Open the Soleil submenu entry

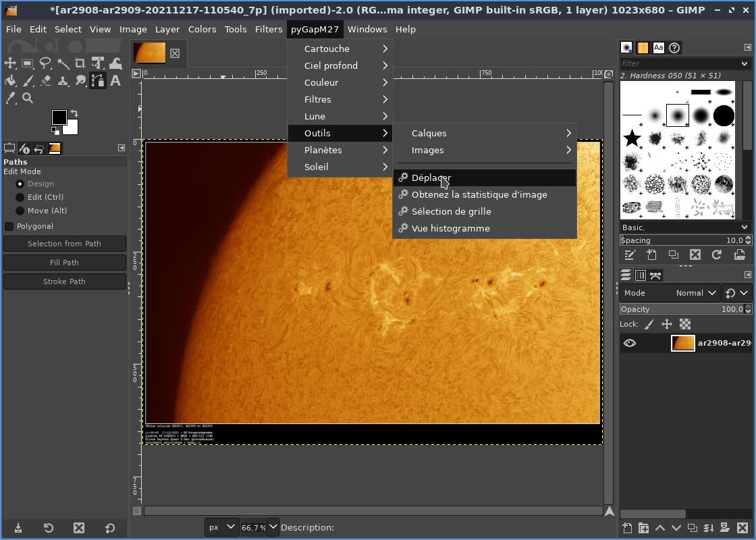point(317,167)
